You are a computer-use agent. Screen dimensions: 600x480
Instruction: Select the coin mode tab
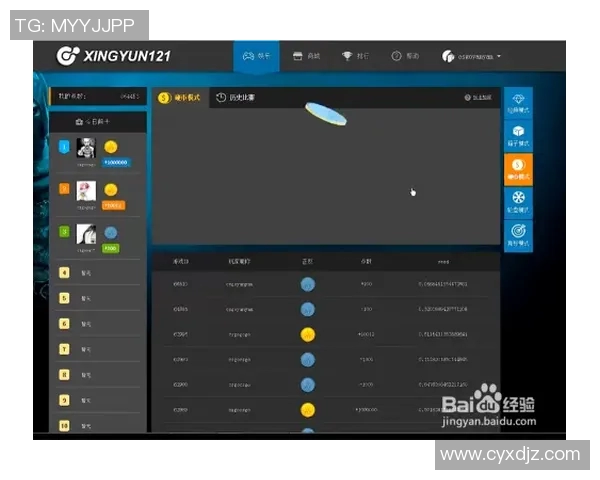(179, 98)
